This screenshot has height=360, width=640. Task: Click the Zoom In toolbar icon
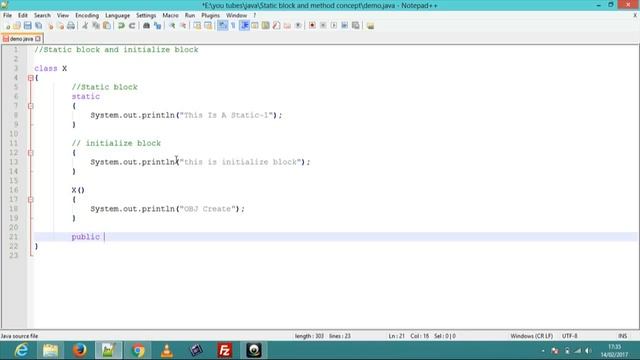172,26
